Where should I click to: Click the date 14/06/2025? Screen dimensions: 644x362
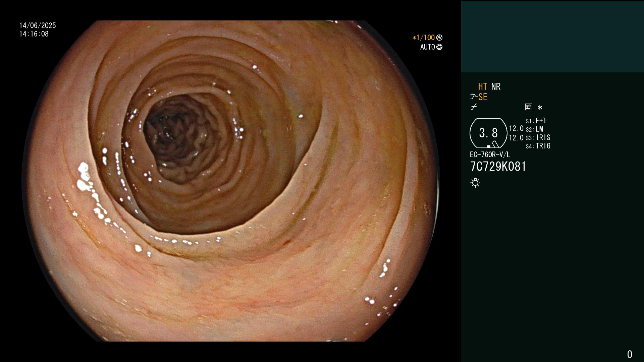pyautogui.click(x=38, y=25)
